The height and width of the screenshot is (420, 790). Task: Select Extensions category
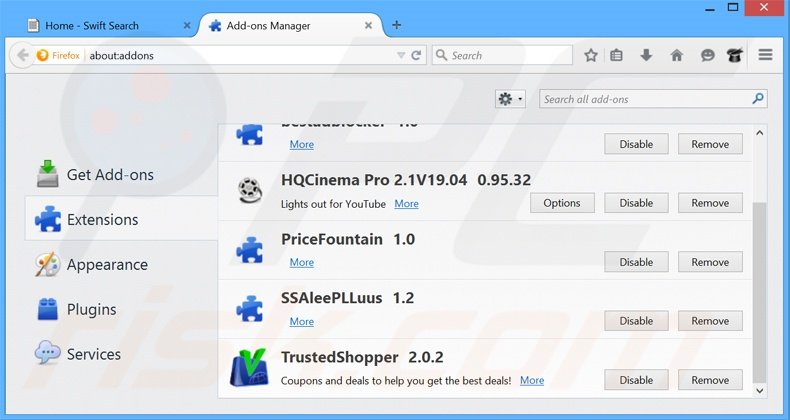(121, 219)
